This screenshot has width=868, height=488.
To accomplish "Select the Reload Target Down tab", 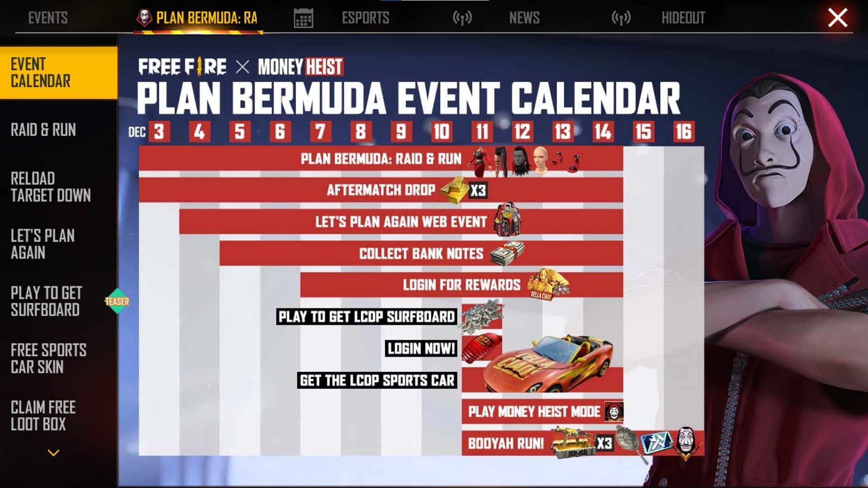I will point(58,186).
